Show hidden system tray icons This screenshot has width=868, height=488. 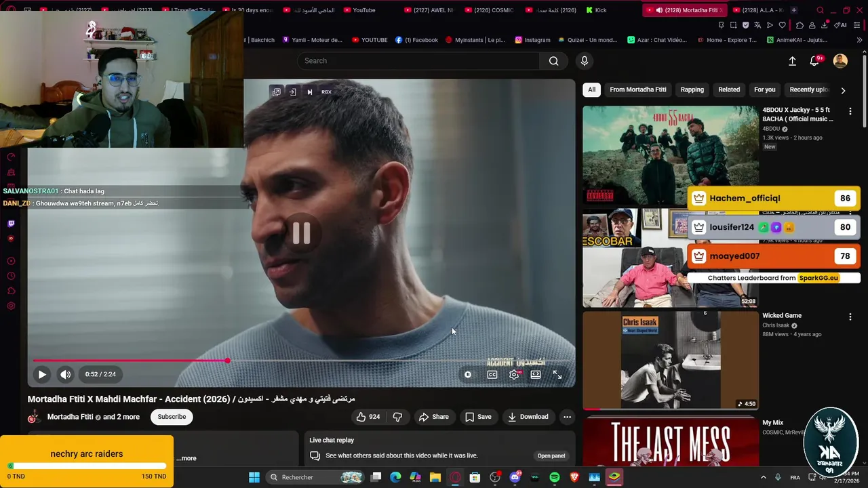click(763, 477)
